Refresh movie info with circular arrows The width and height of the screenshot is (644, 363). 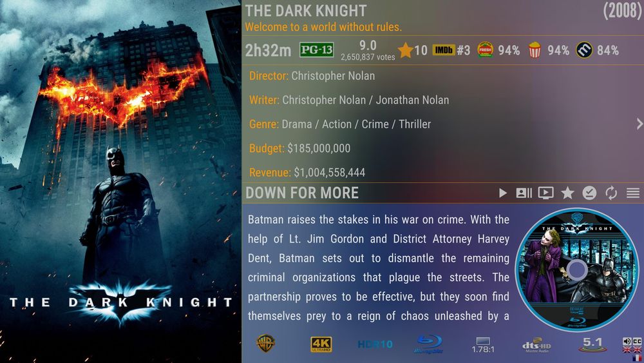pos(611,193)
